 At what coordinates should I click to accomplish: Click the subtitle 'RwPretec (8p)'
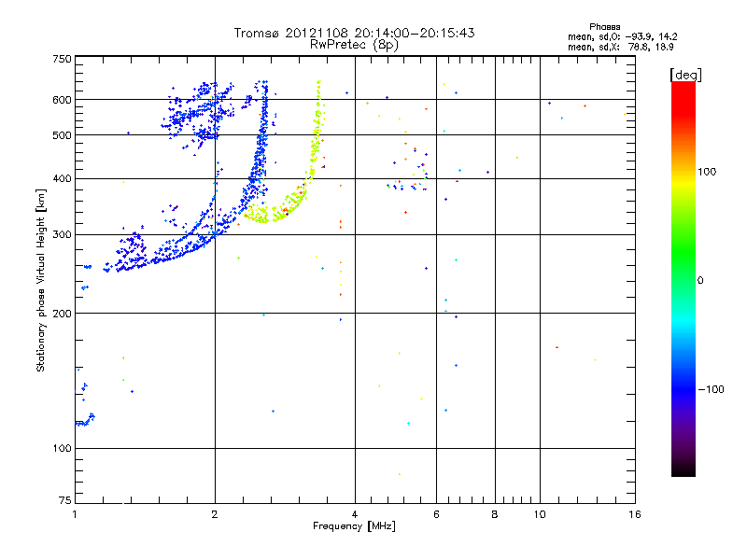coord(354,45)
